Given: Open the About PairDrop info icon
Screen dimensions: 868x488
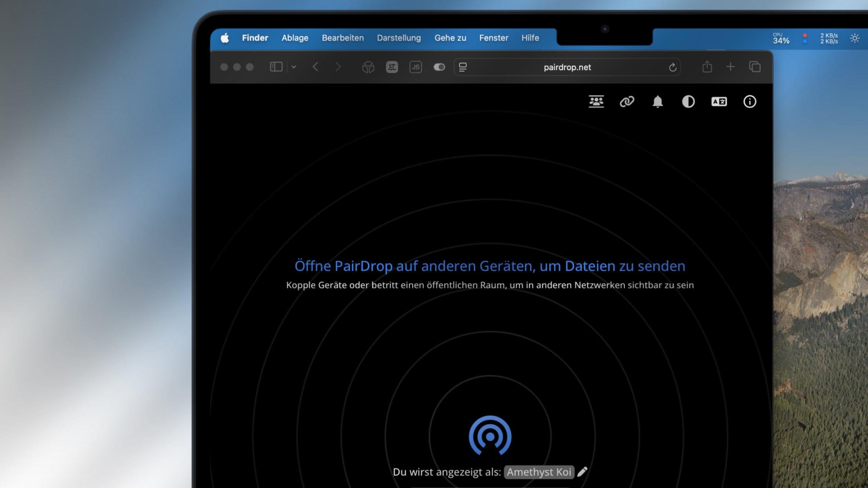Looking at the screenshot, I should [x=749, y=101].
